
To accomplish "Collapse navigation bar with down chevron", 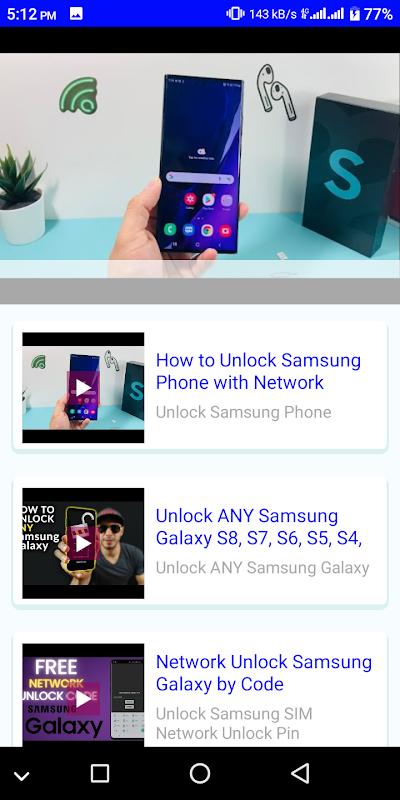I will [21, 777].
